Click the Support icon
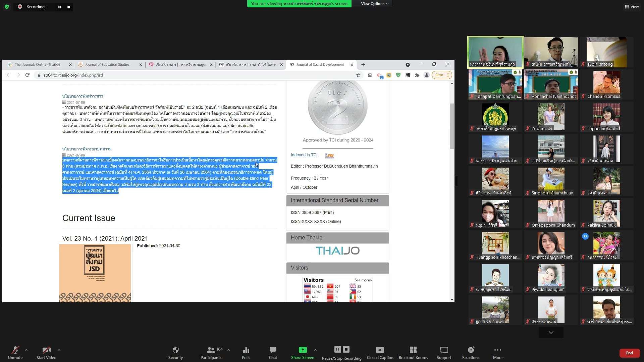The width and height of the screenshot is (644, 362). [x=444, y=350]
